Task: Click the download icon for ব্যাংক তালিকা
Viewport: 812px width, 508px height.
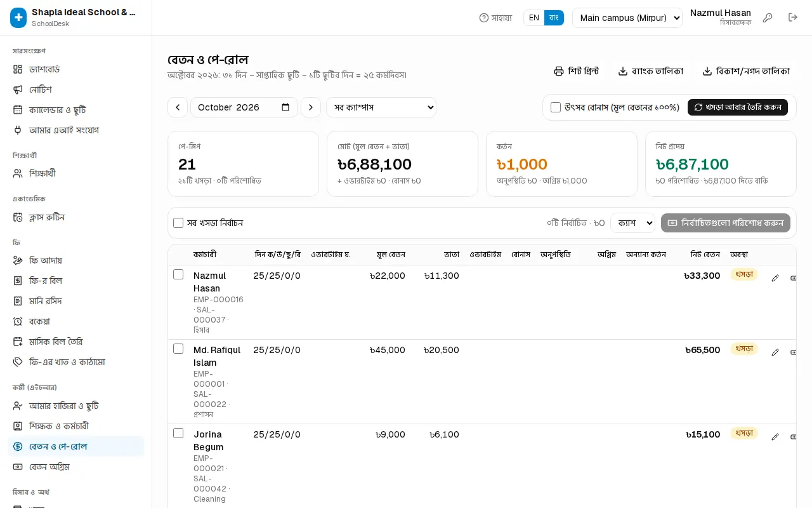Action: coord(623,71)
